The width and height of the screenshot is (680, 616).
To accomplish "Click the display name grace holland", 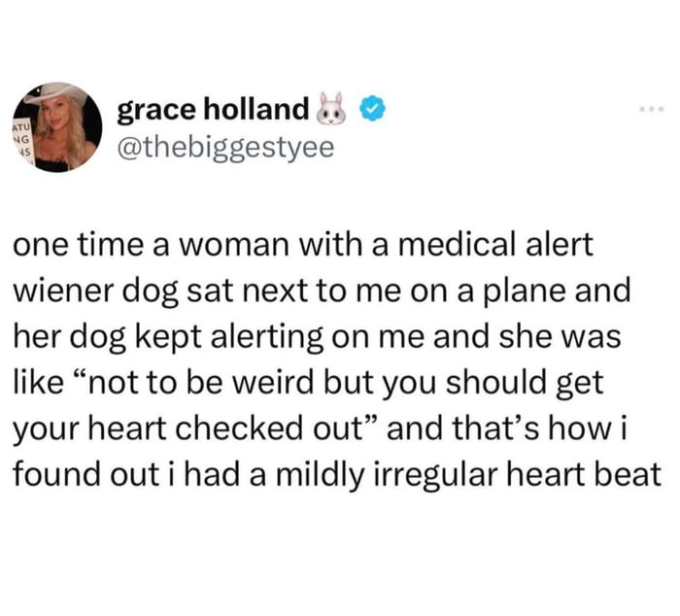I will pyautogui.click(x=214, y=111).
